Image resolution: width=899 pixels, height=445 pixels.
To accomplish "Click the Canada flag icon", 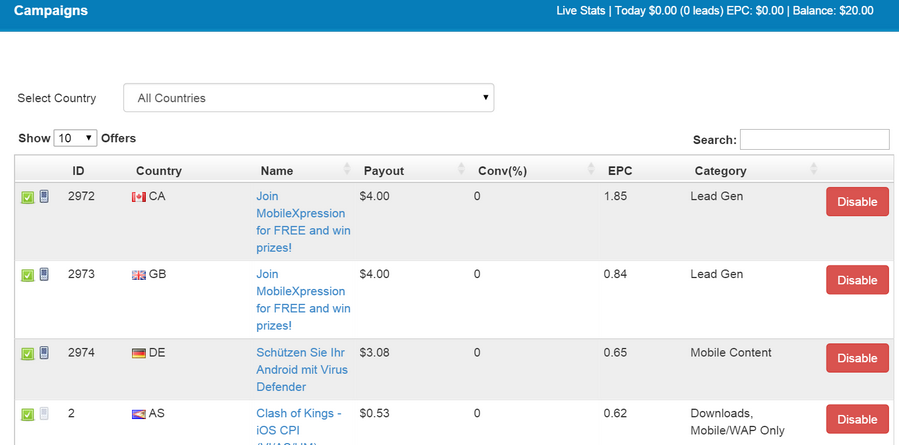I will point(139,197).
